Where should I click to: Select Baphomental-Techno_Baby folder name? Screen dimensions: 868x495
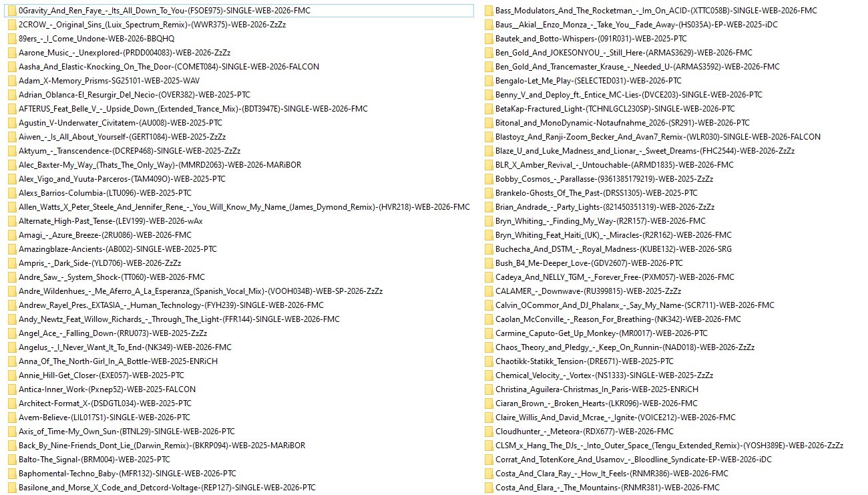128,474
